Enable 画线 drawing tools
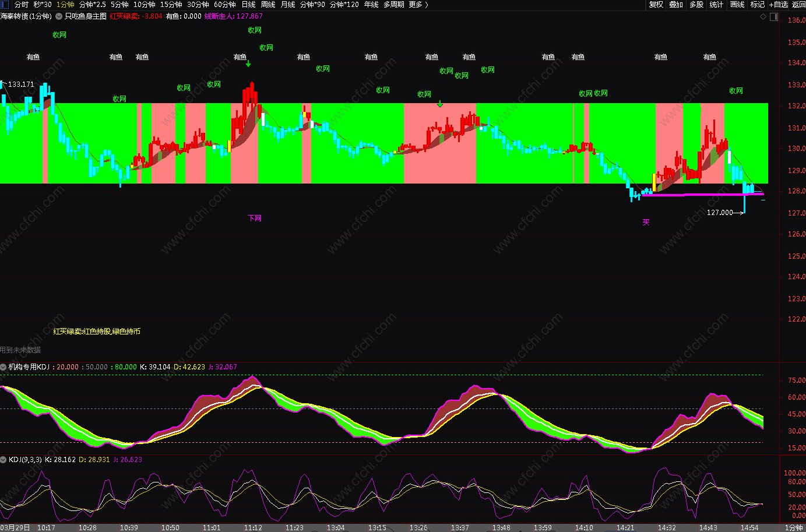 [x=737, y=5]
